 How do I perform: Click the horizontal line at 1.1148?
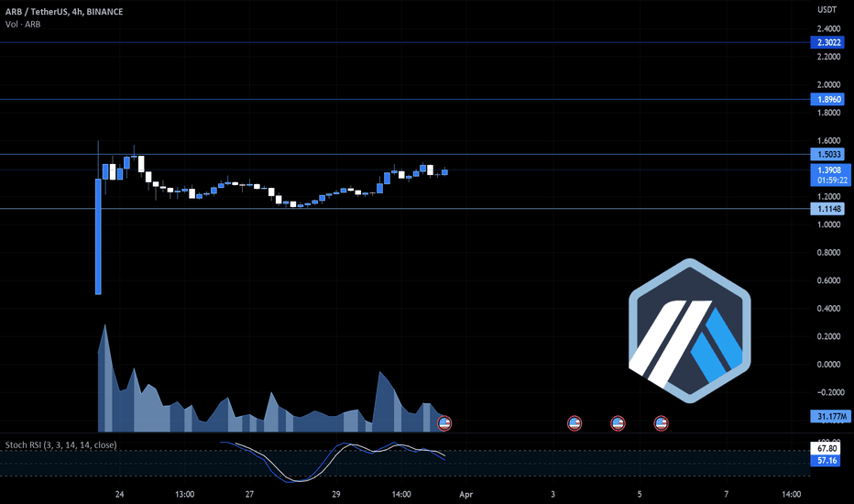(x=405, y=209)
